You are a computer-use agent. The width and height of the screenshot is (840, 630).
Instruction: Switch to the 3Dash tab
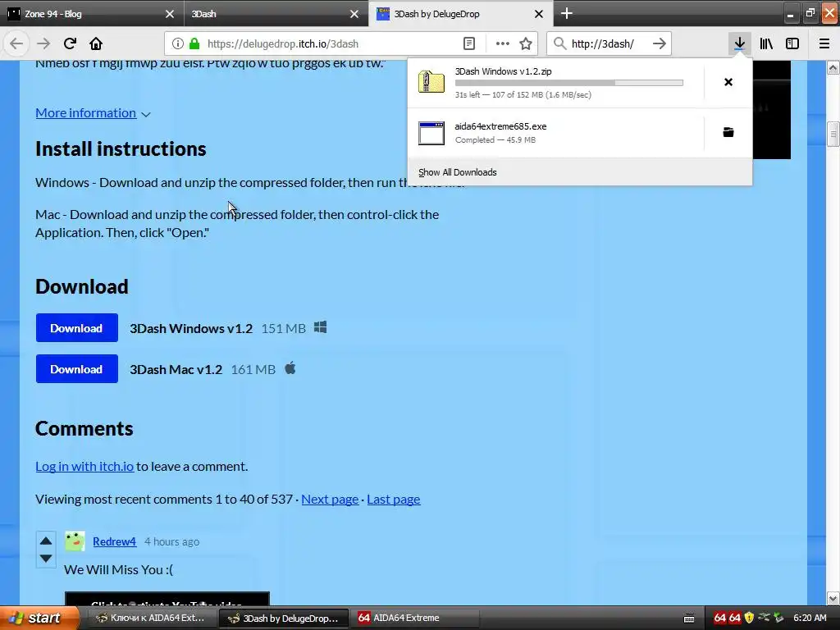(276, 14)
